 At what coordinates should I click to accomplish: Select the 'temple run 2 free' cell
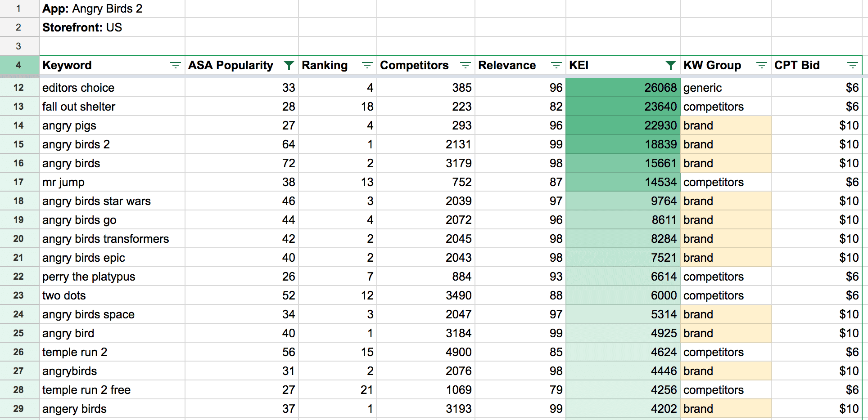[x=112, y=390]
